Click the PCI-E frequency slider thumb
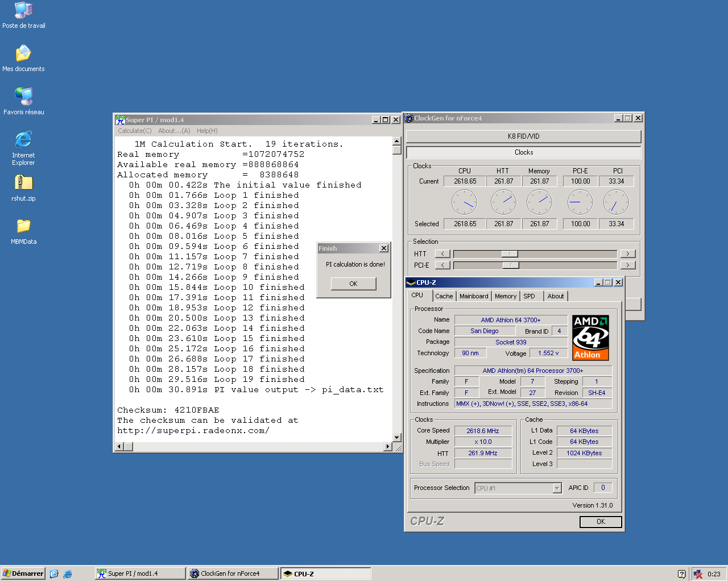728x582 pixels. pyautogui.click(x=511, y=265)
